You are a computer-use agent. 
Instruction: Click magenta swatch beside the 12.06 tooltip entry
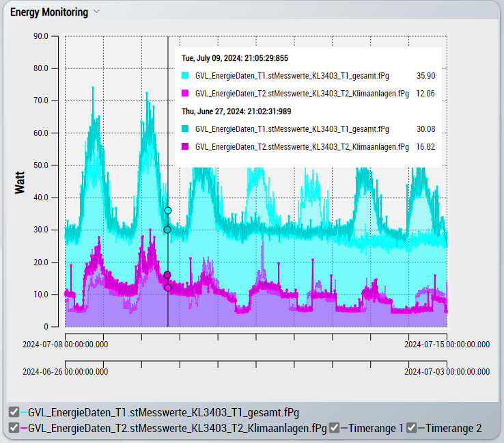tap(186, 93)
